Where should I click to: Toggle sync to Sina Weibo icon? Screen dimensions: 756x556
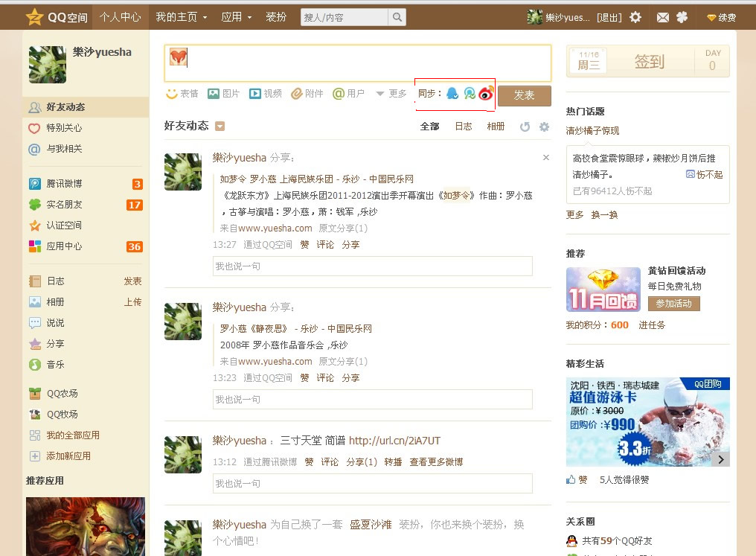pyautogui.click(x=486, y=93)
